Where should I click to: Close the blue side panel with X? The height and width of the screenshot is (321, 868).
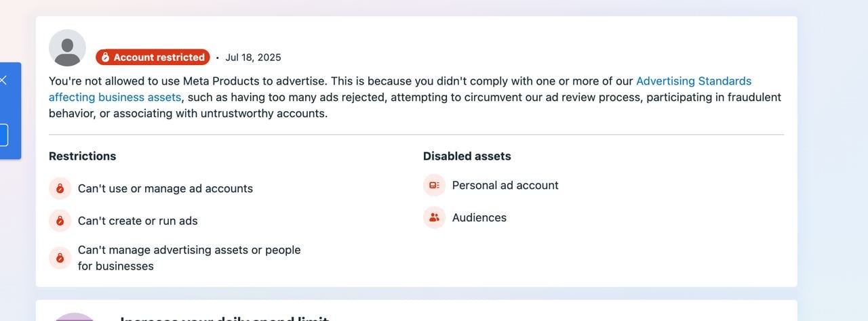(3, 81)
